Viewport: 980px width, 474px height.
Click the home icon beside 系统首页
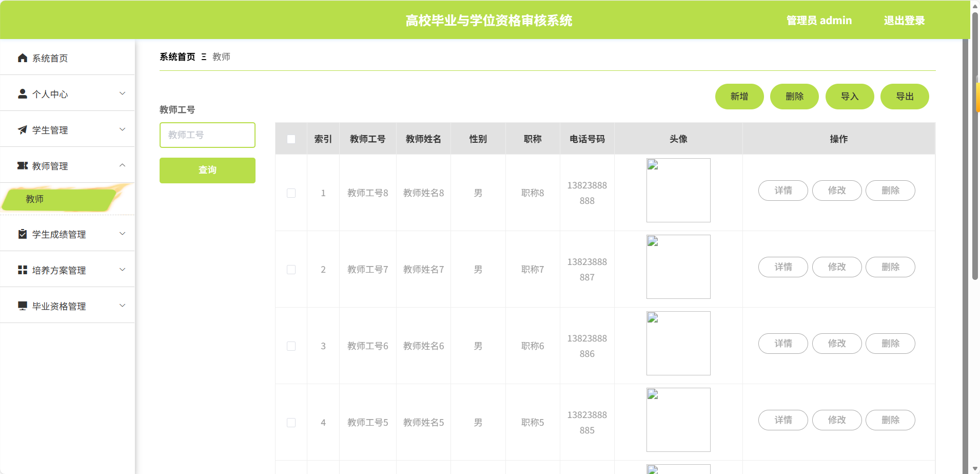click(x=23, y=58)
